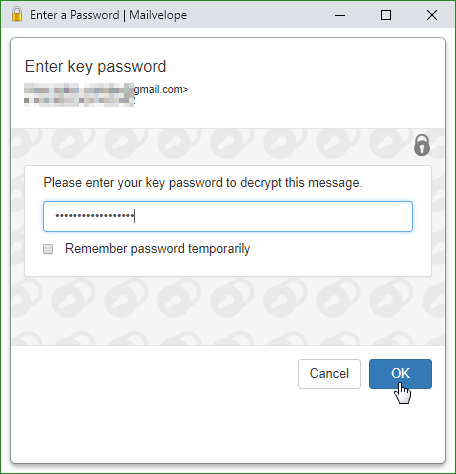Image resolution: width=456 pixels, height=474 pixels.
Task: Click the gmail.com email address text
Action: pyautogui.click(x=161, y=89)
